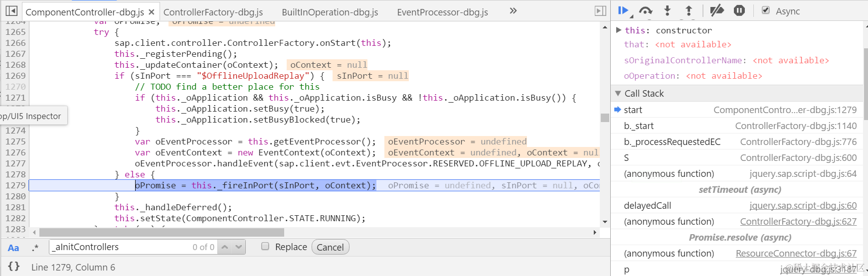The height and width of the screenshot is (276, 868).
Task: Pretty print the source with the {} icon
Action: pyautogui.click(x=14, y=267)
